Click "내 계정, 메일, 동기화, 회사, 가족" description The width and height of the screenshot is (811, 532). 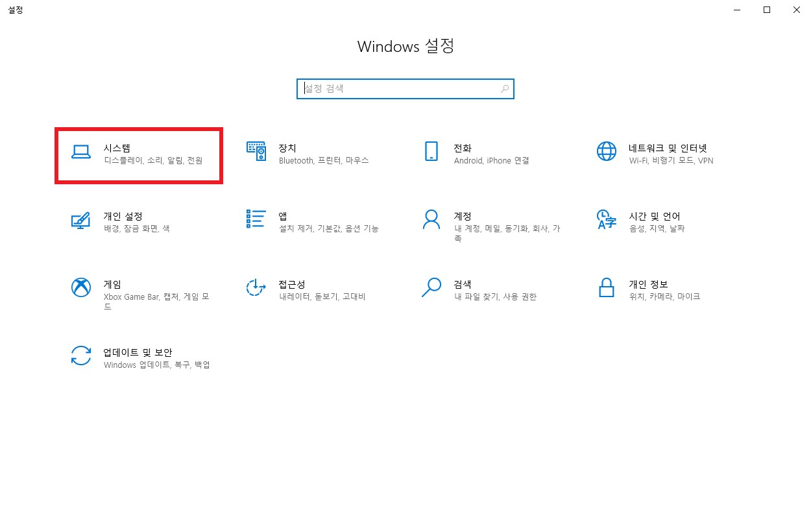(507, 234)
